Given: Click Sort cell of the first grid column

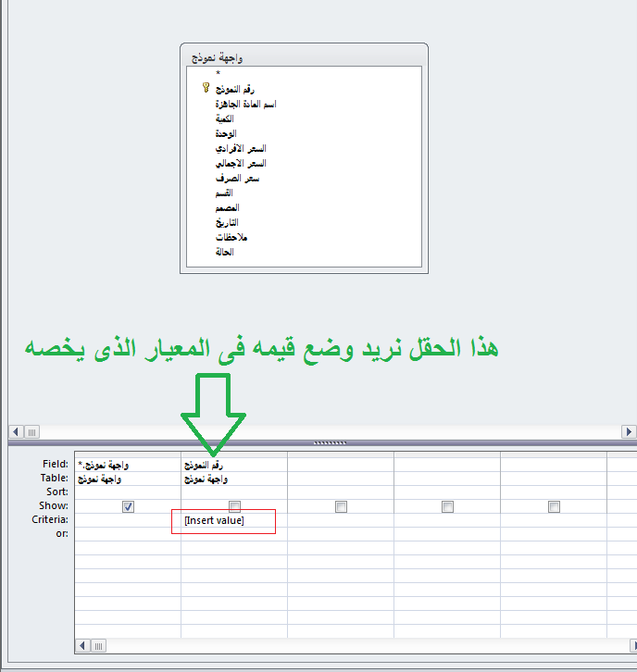Looking at the screenshot, I should coord(128,492).
